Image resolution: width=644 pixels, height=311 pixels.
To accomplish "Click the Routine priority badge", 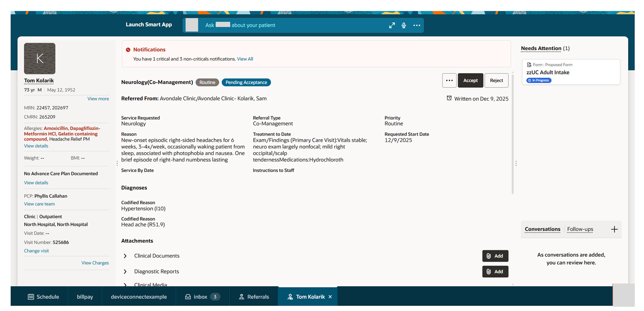I will pyautogui.click(x=207, y=82).
